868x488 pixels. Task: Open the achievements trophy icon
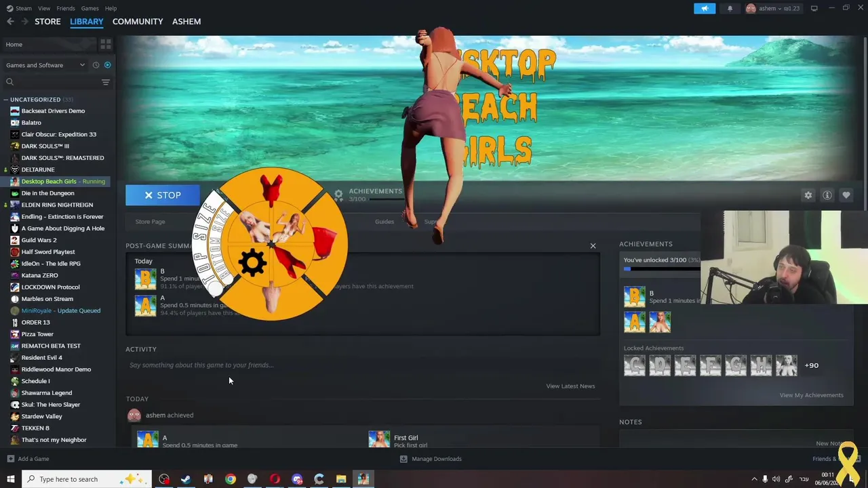(x=338, y=195)
